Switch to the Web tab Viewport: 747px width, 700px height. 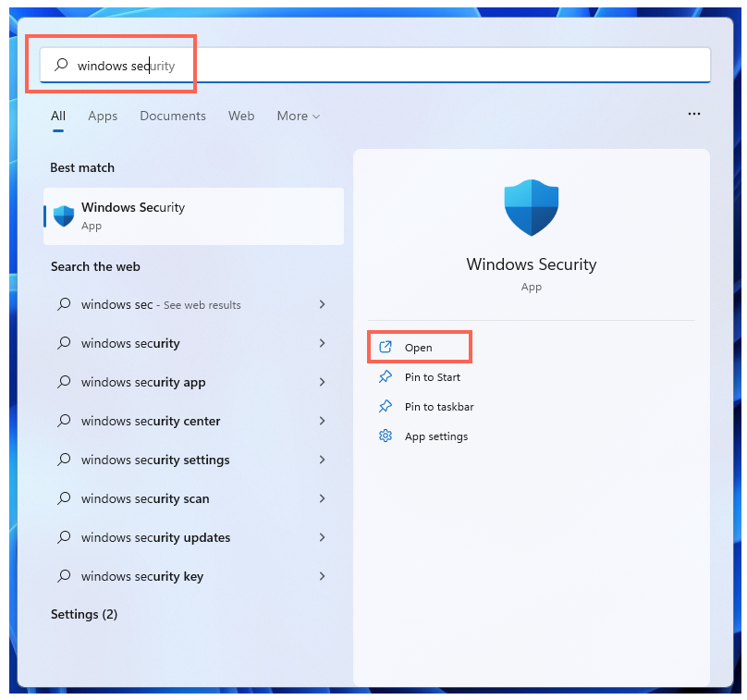(241, 116)
